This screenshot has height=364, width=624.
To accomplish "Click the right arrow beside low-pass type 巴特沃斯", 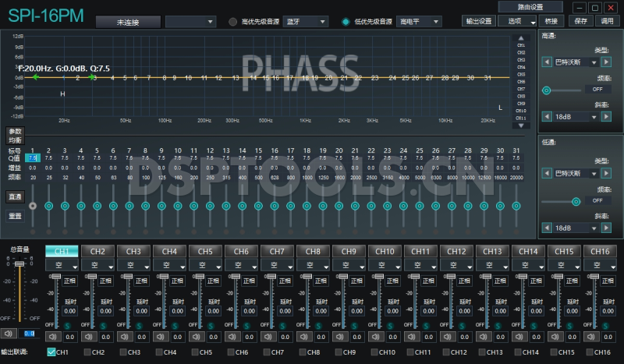I will point(605,174).
